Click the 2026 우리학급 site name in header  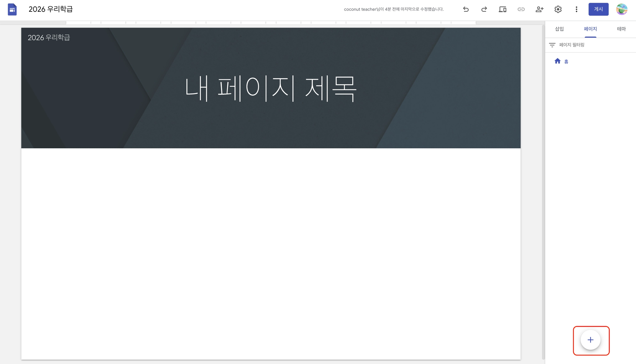point(49,38)
